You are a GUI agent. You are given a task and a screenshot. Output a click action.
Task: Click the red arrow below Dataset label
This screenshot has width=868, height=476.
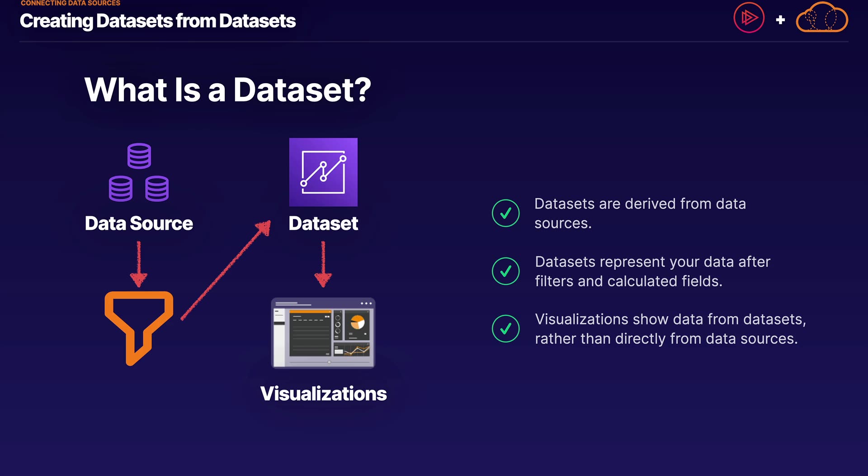pos(323,264)
